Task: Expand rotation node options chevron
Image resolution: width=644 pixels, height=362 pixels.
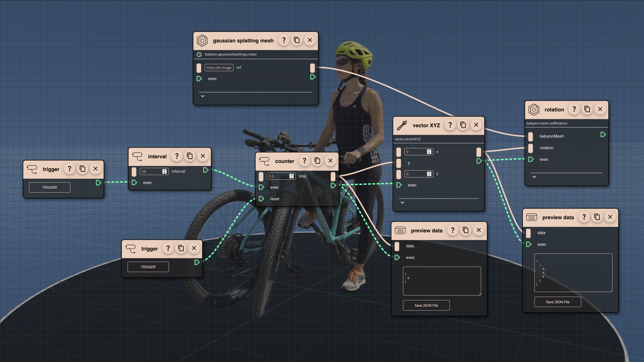Action: click(x=534, y=177)
